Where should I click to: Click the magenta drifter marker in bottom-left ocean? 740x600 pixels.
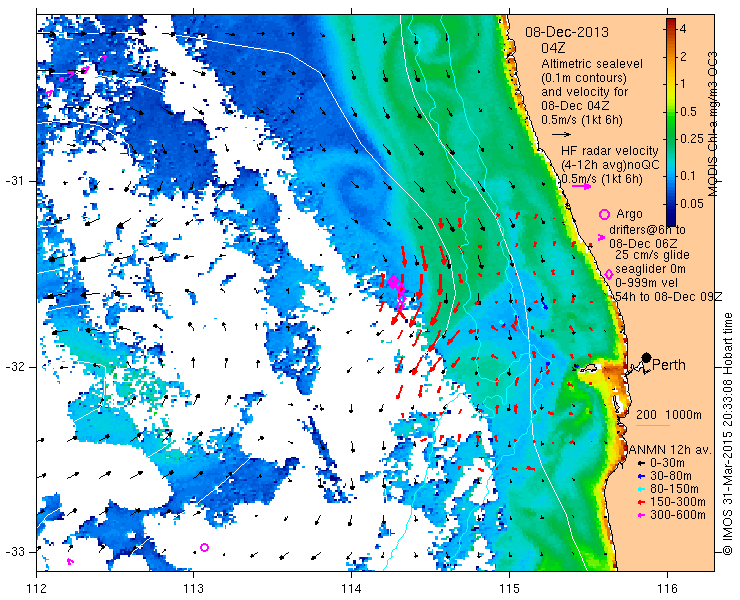click(x=70, y=561)
